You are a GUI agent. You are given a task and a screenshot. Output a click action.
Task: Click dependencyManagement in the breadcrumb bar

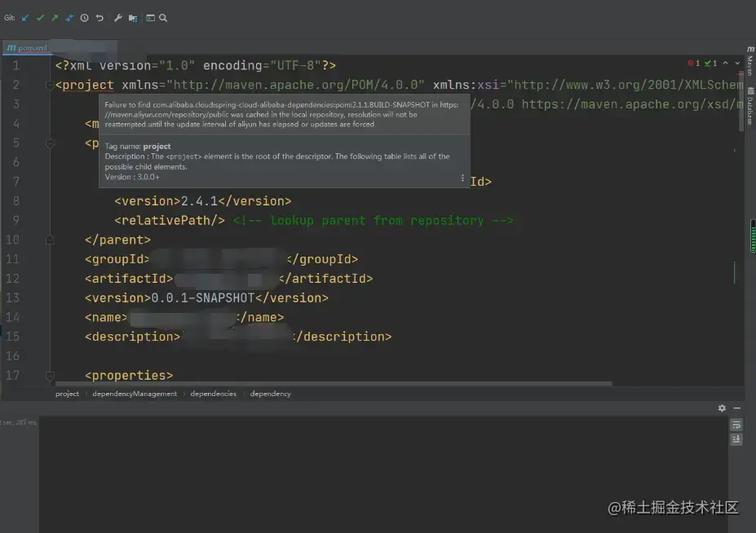point(135,394)
